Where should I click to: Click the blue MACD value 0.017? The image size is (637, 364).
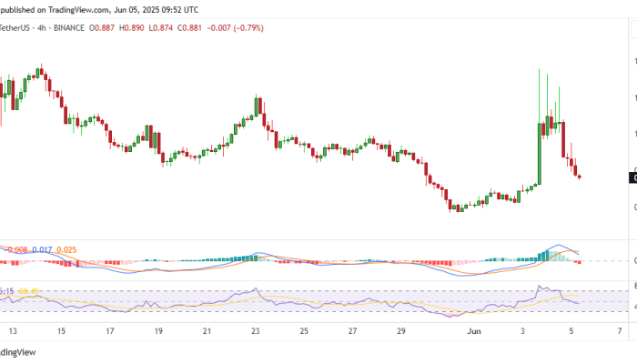[41, 249]
